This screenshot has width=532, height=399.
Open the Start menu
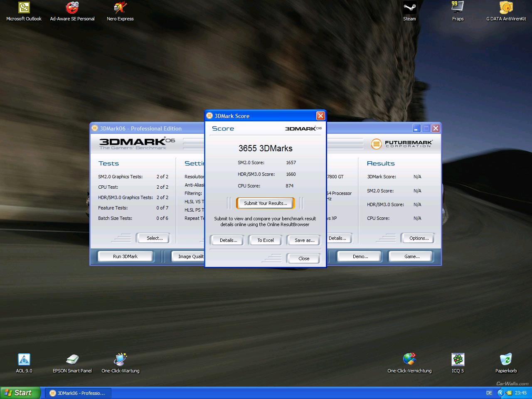click(x=20, y=393)
